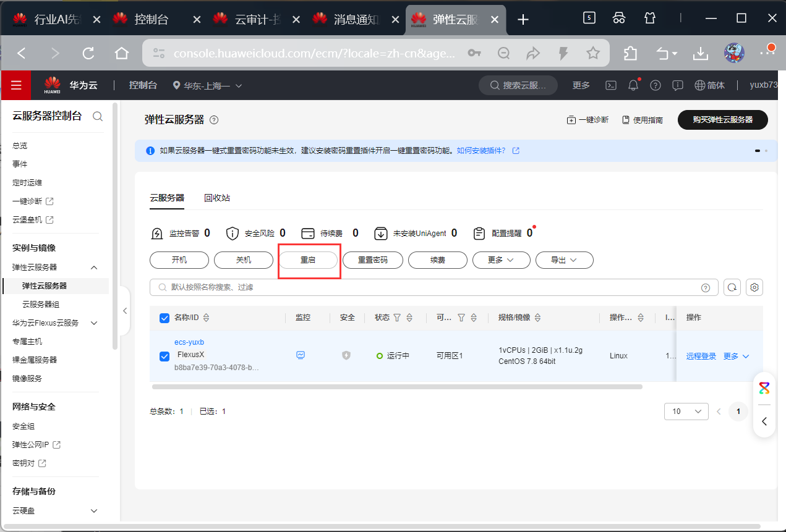
Task: Open the help question-mark icon in top bar
Action: point(656,85)
